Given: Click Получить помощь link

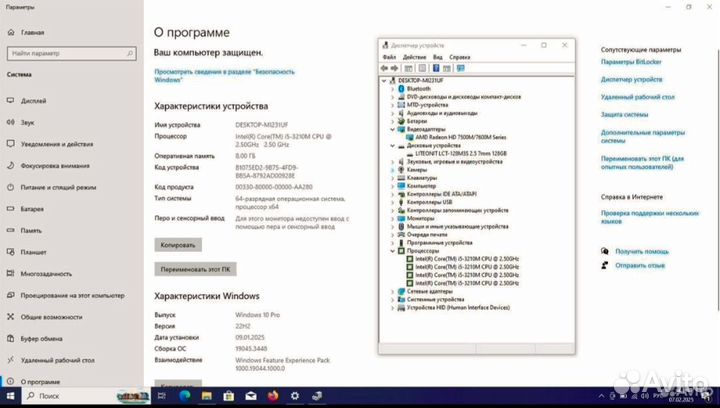Looking at the screenshot, I should tap(642, 252).
